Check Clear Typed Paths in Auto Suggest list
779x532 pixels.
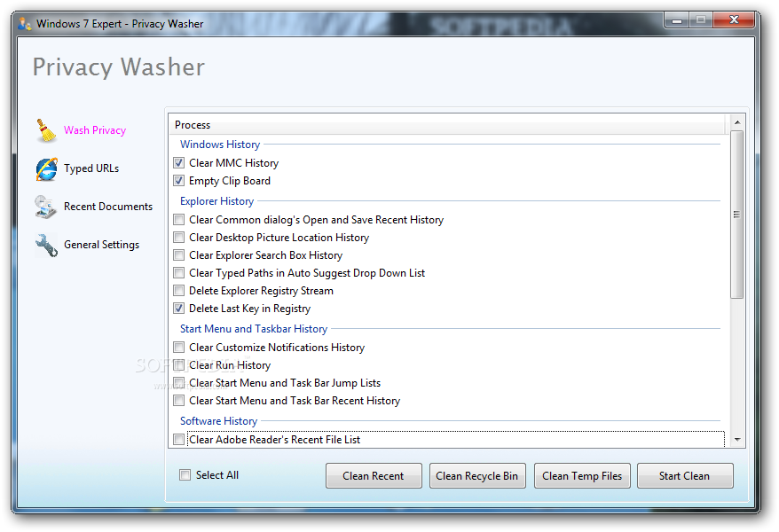179,273
